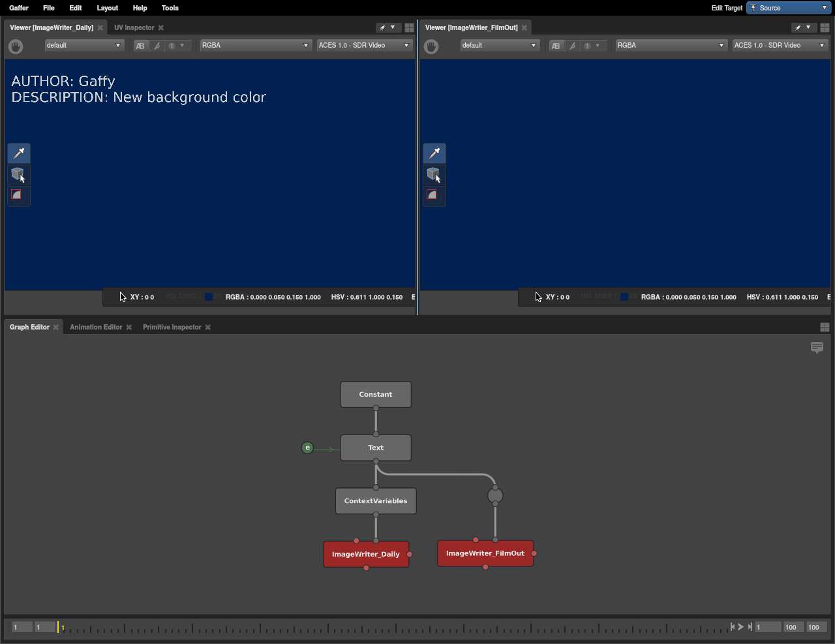The height and width of the screenshot is (644, 835).
Task: Select the ImageWriter_Daily node
Action: (x=365, y=554)
